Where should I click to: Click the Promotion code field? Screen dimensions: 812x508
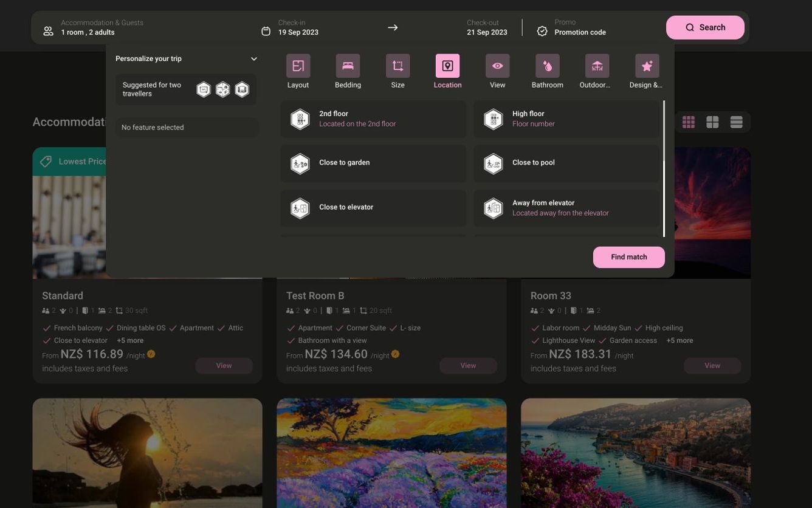point(580,33)
